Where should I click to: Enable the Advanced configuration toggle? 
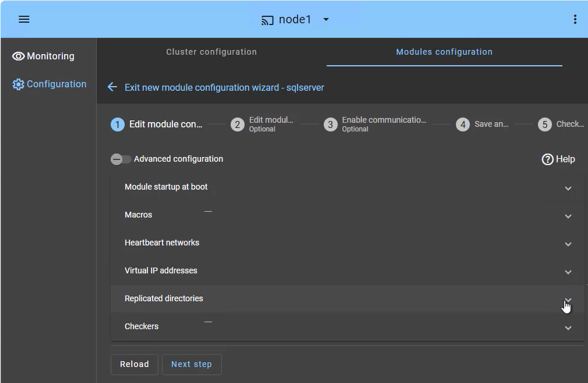coord(121,159)
